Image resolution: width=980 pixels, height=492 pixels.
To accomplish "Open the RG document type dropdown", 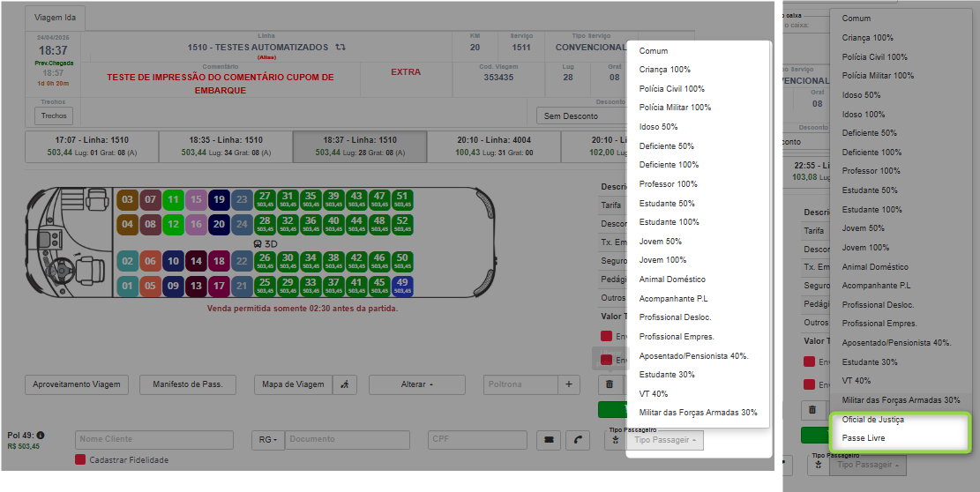I will click(268, 440).
